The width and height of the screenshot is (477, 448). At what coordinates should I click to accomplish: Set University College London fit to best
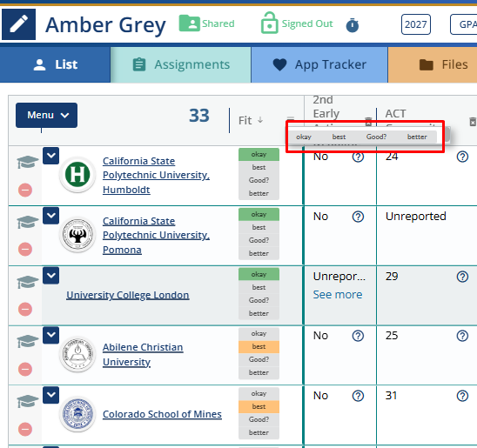coord(259,288)
